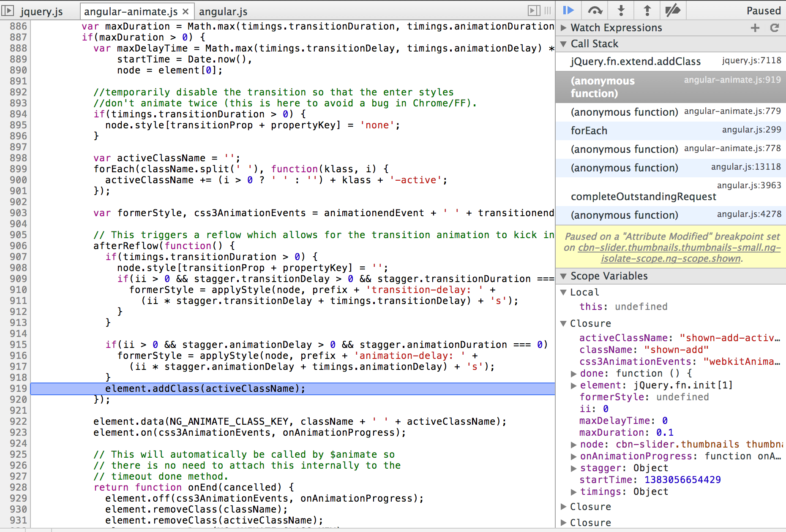
Task: Expand the stagger Object variable
Action: coord(573,468)
